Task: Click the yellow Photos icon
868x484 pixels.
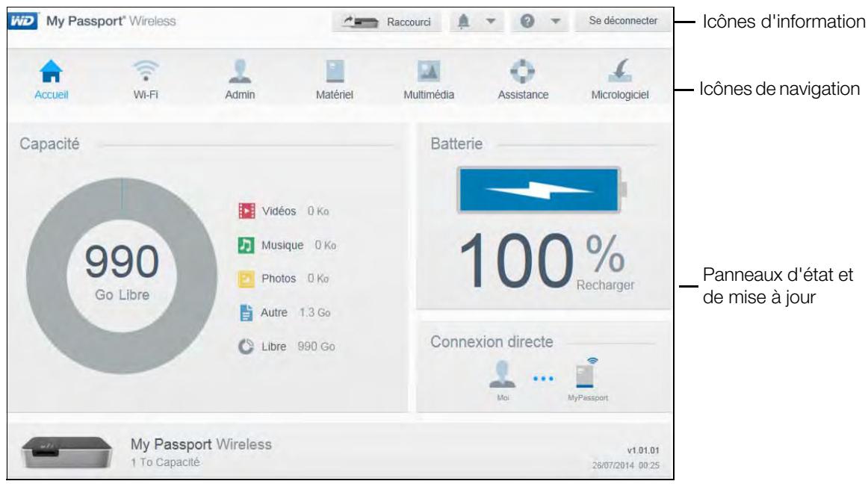Action: [247, 279]
